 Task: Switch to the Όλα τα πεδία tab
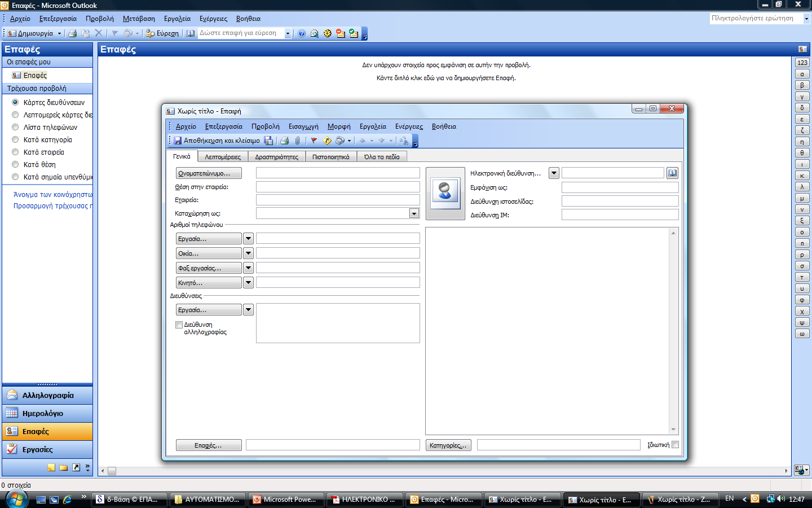click(x=382, y=157)
